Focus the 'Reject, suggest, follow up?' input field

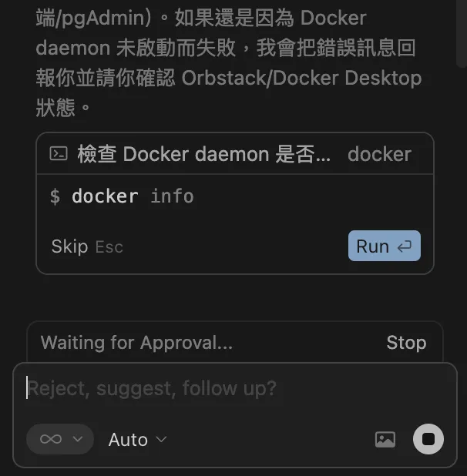(x=200, y=388)
